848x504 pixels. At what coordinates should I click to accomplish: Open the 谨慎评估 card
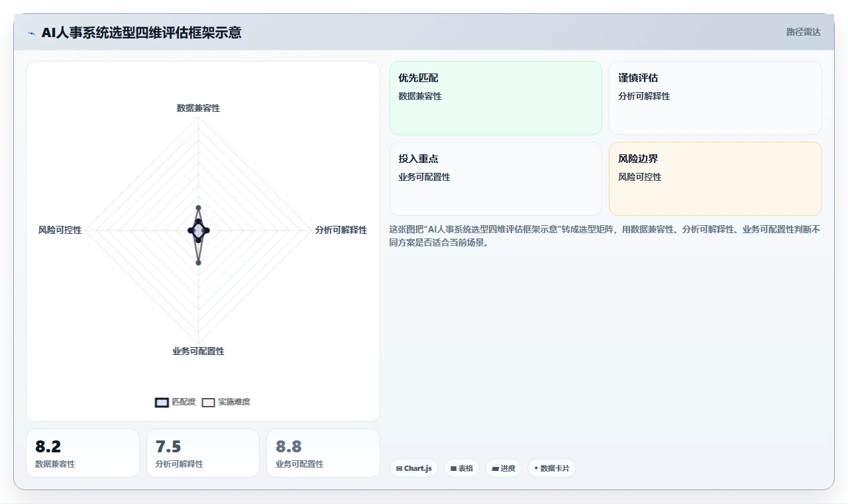[715, 98]
